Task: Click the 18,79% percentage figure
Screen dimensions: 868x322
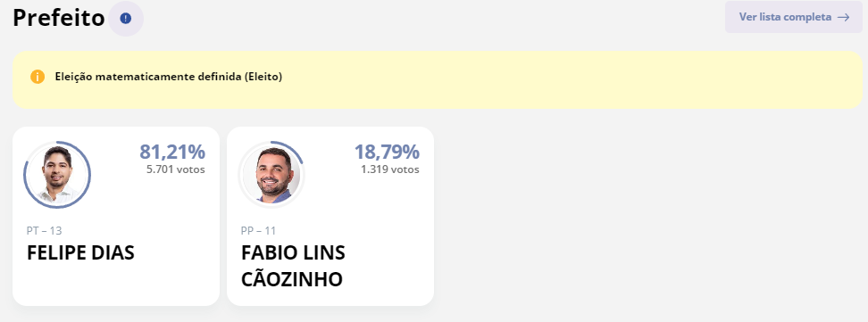Action: coord(387,152)
